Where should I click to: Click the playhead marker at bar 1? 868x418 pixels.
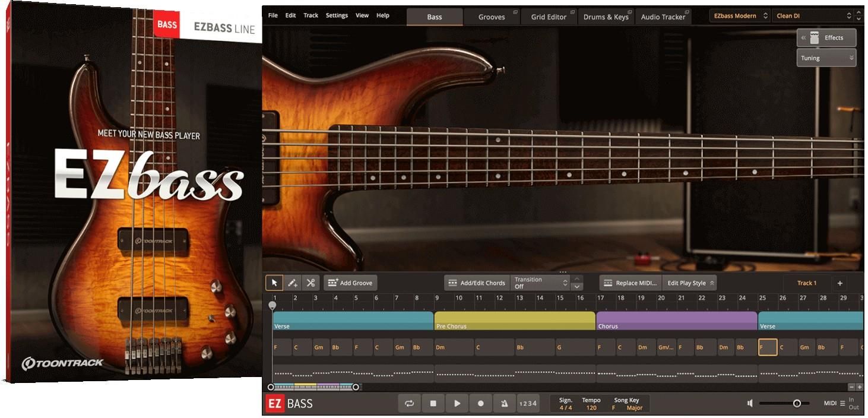point(272,305)
